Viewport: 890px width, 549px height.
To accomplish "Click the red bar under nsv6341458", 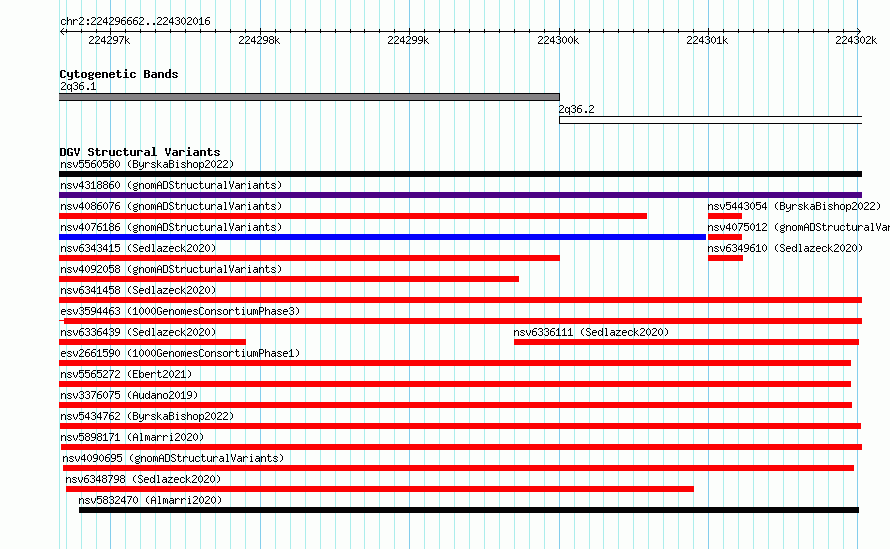I will click(460, 300).
